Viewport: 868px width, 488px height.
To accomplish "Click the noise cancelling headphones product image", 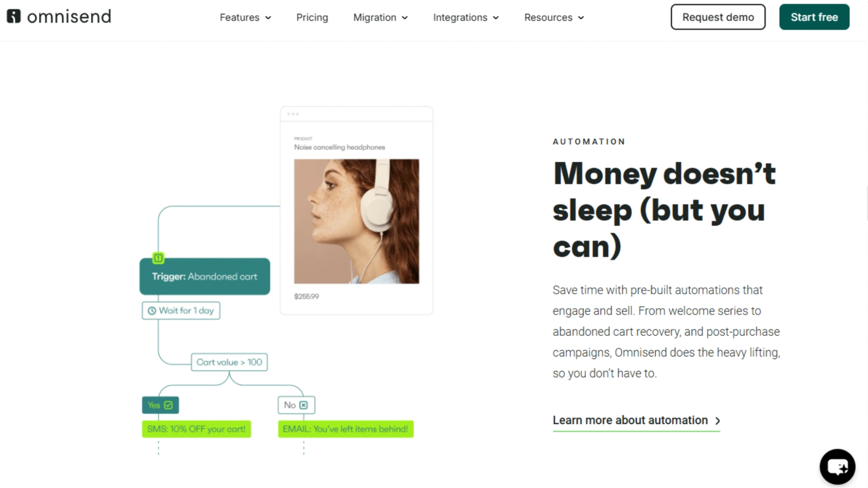I will pyautogui.click(x=356, y=221).
